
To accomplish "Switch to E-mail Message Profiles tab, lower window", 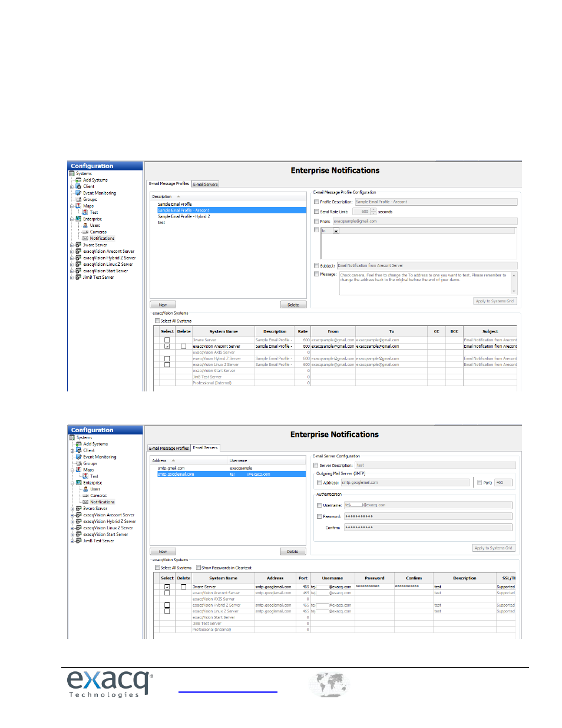I will pos(169,448).
